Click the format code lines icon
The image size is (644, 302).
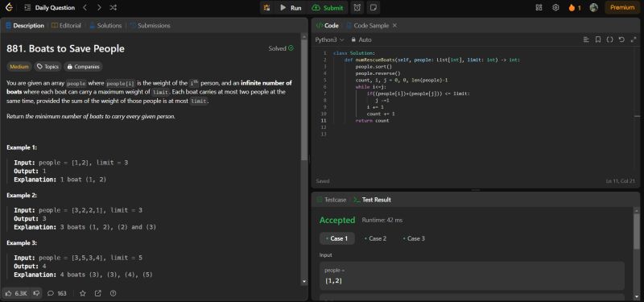(586, 39)
